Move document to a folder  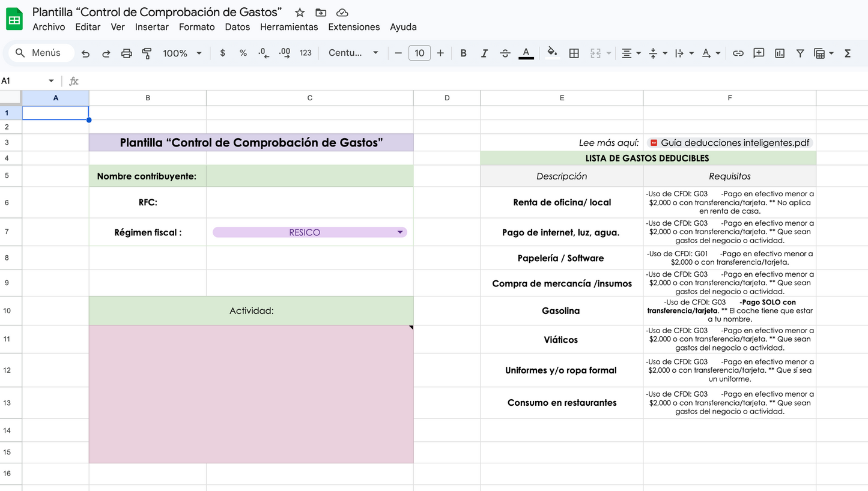321,13
